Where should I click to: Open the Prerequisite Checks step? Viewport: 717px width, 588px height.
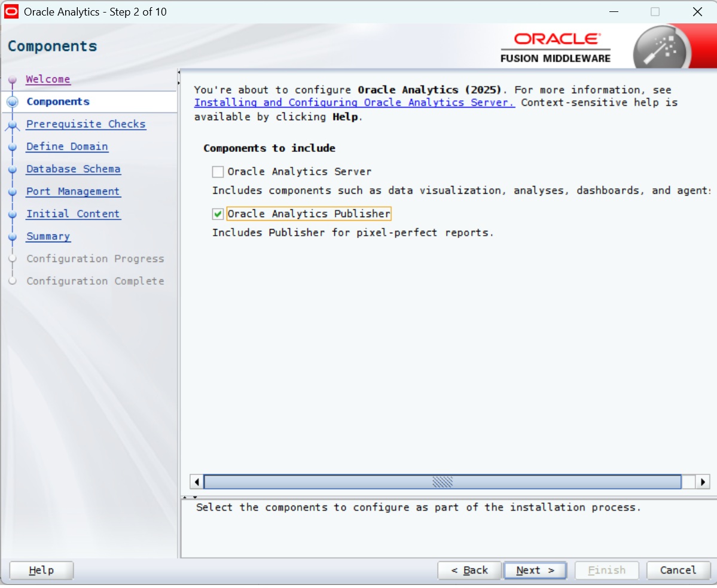[x=86, y=124]
